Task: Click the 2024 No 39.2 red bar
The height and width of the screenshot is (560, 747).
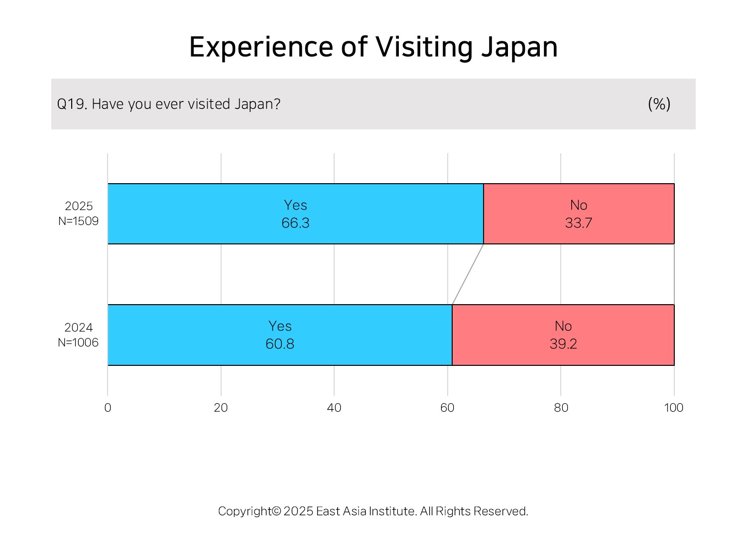Action: 563,335
